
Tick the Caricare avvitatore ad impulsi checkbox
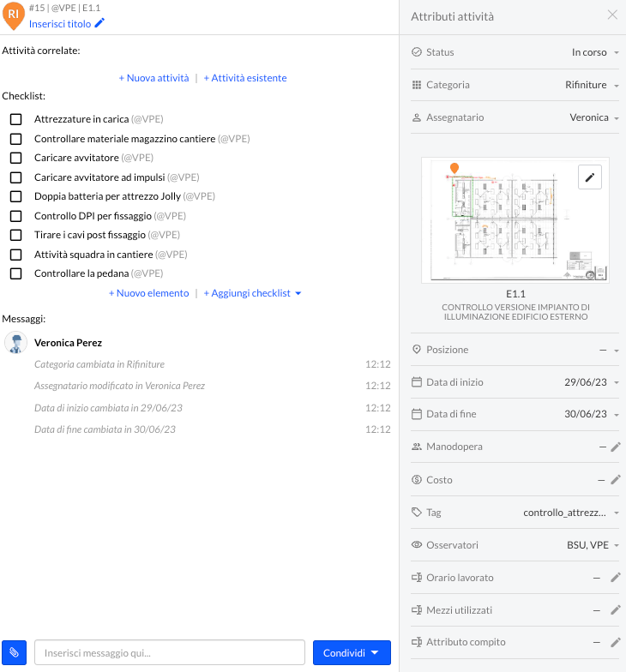[x=15, y=177]
